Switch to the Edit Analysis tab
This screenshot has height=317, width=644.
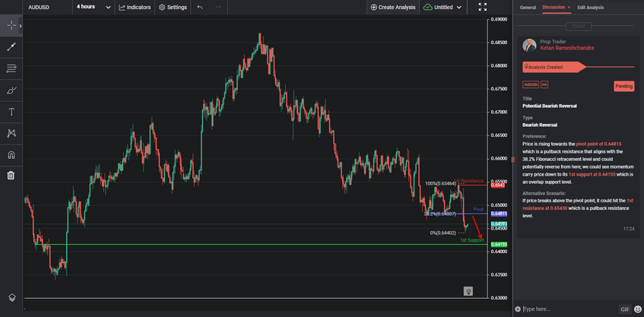click(x=591, y=8)
